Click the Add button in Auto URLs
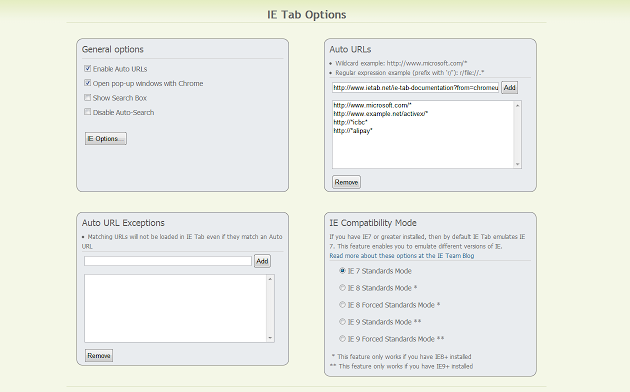The image size is (630, 392). click(509, 88)
